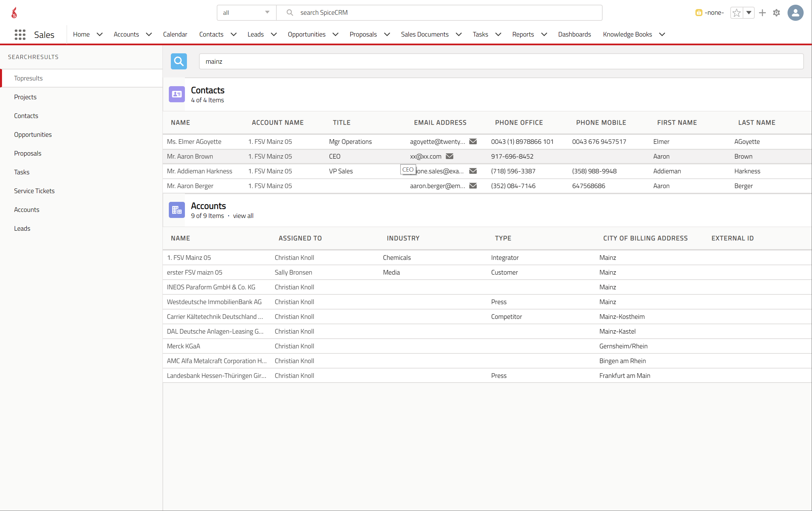This screenshot has height=511, width=812.
Task: Go to the Home tab
Action: [81, 35]
